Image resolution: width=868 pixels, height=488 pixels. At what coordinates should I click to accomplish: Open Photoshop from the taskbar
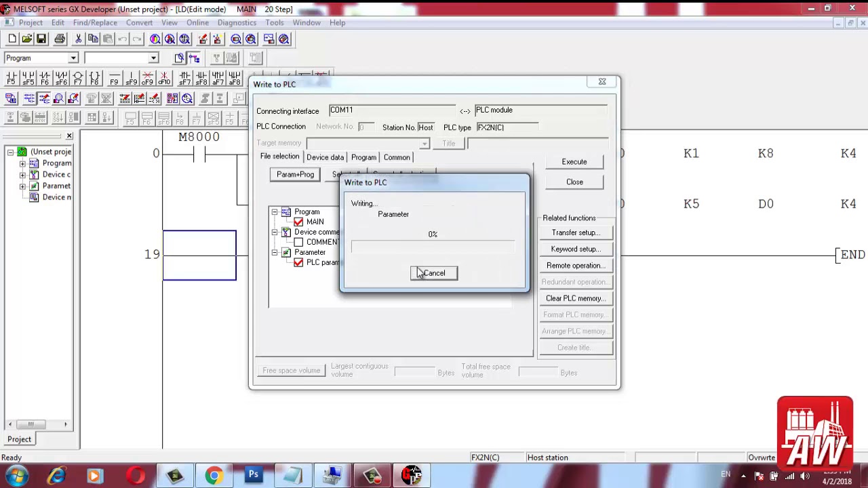(x=253, y=476)
